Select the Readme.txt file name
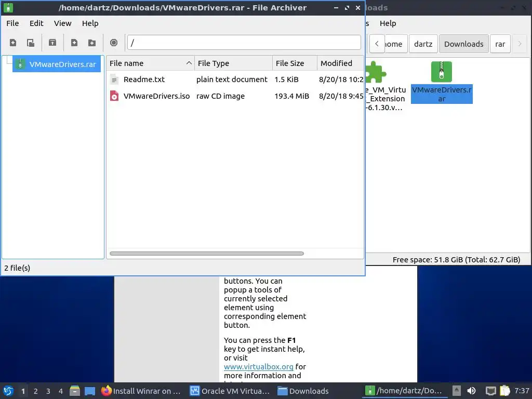Screen dimensions: 532x399 [x=144, y=79]
